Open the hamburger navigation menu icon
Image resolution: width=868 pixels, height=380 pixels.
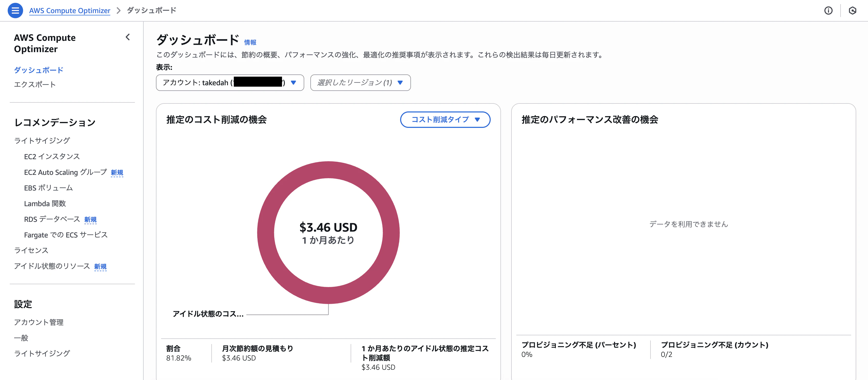(15, 11)
